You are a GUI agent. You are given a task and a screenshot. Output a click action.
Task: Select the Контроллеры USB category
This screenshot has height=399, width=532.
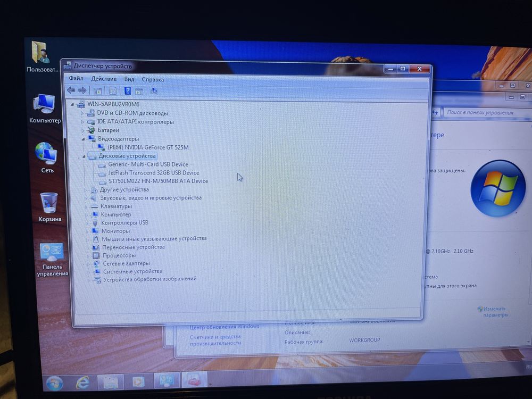coord(124,222)
